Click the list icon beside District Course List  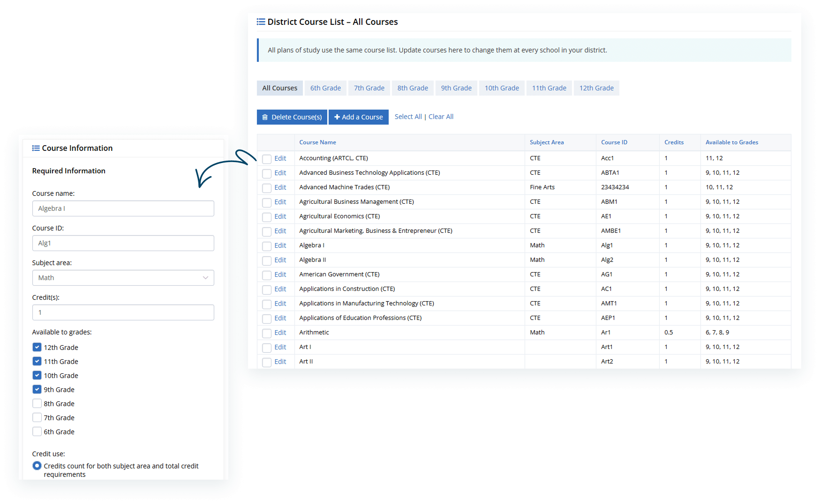pos(261,22)
